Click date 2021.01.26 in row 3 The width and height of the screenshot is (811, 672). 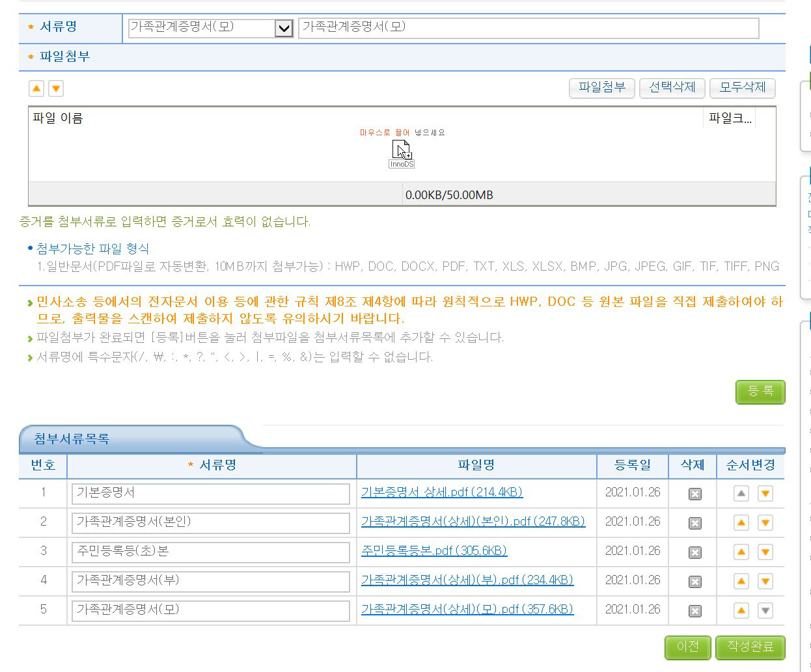pyautogui.click(x=633, y=551)
